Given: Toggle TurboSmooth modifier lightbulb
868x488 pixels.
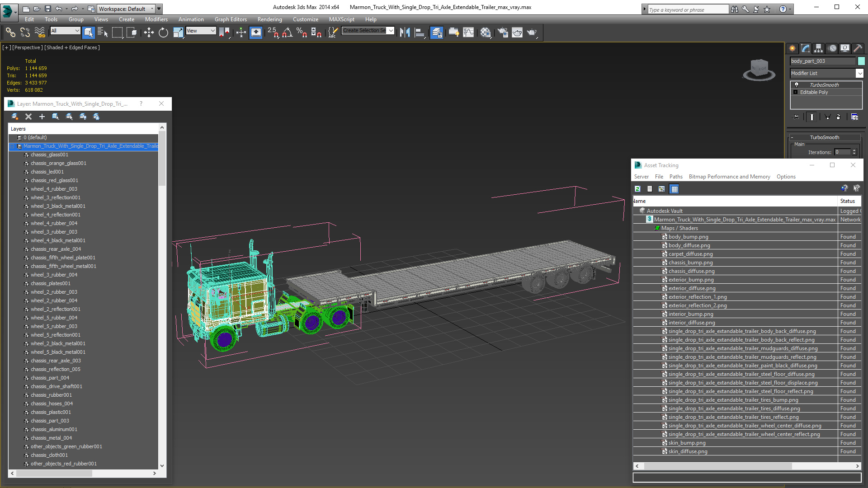Looking at the screenshot, I should coord(797,85).
